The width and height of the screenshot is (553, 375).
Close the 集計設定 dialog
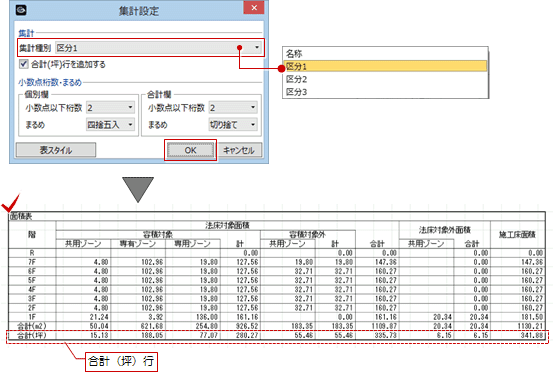click(254, 8)
